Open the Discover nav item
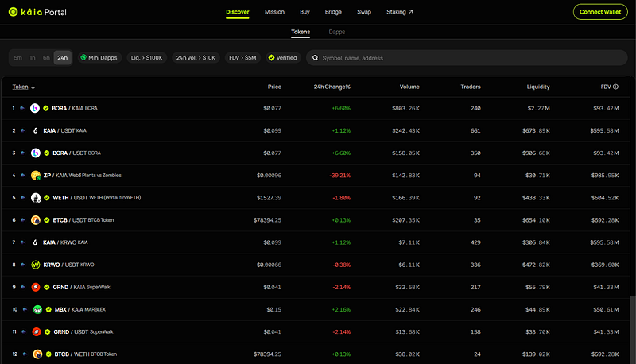Viewport: 636px width, 364px height. 237,12
